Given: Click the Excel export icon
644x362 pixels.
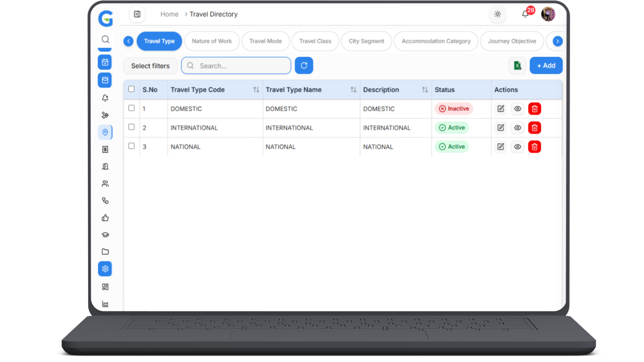Looking at the screenshot, I should pyautogui.click(x=517, y=66).
